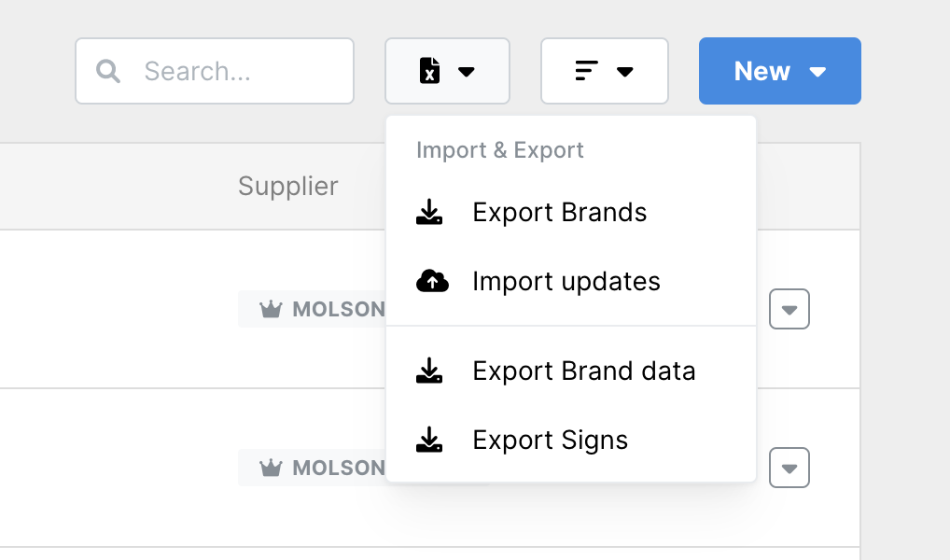
Task: Expand the New button caret arrow
Action: click(x=817, y=72)
